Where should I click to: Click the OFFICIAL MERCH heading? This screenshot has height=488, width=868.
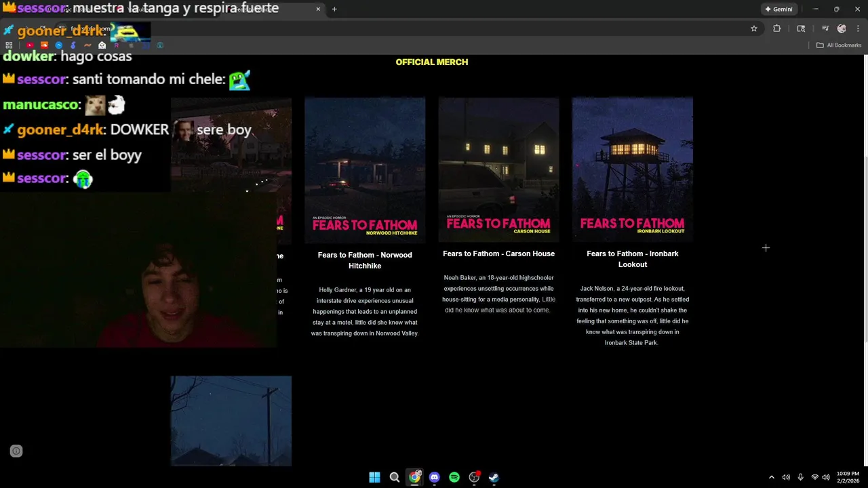pos(432,62)
